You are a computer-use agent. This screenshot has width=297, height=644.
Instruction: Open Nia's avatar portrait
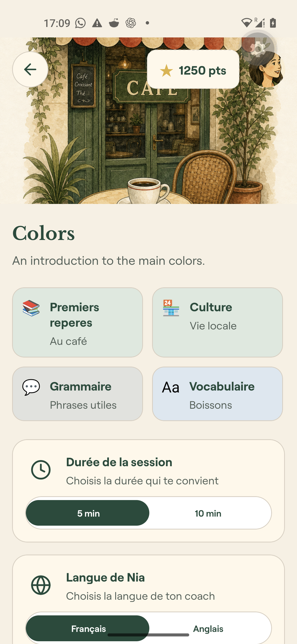pyautogui.click(x=266, y=70)
